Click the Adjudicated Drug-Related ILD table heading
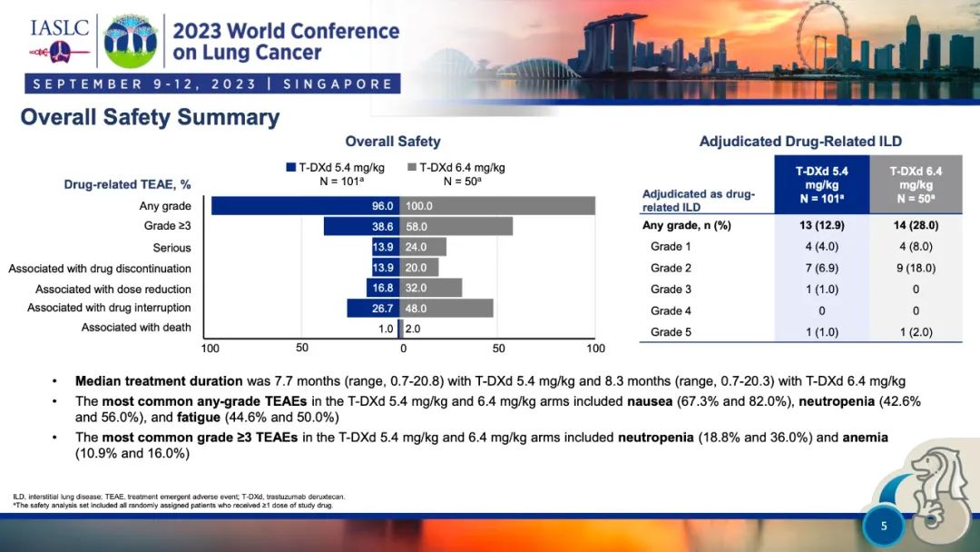980x552 pixels. [800, 142]
